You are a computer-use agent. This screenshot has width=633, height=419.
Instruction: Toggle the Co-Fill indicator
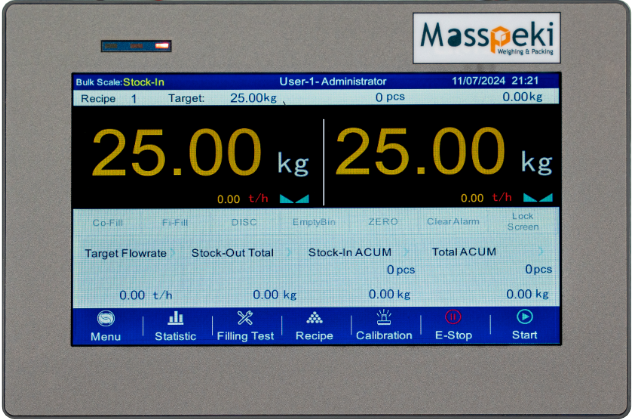(107, 222)
